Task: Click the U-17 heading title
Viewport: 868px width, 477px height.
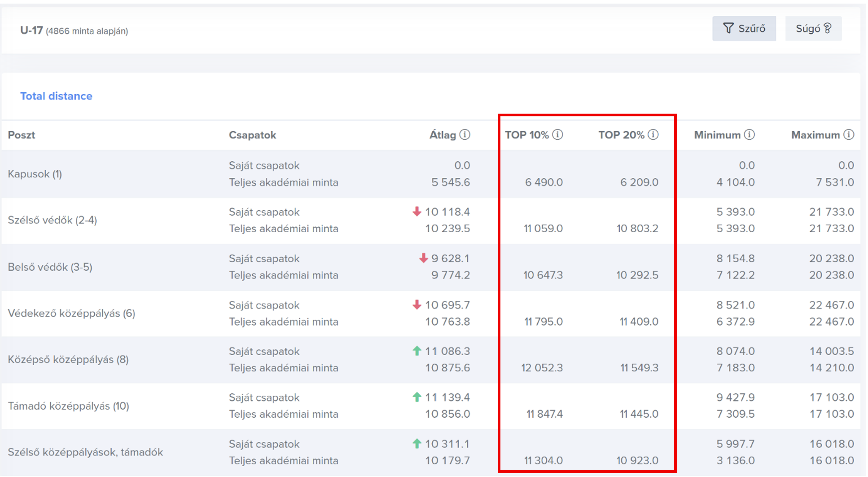Action: pyautogui.click(x=31, y=31)
